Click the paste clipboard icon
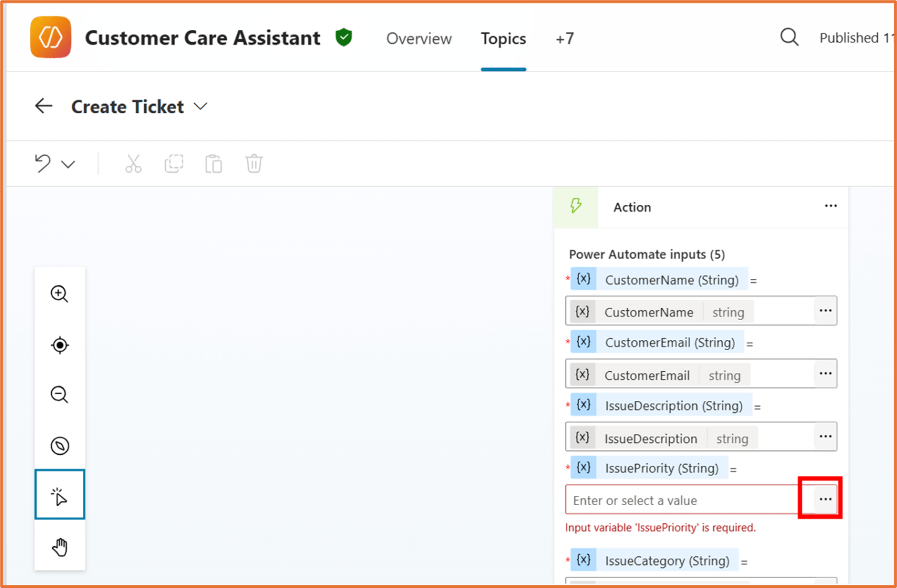This screenshot has width=897, height=588. tap(214, 164)
